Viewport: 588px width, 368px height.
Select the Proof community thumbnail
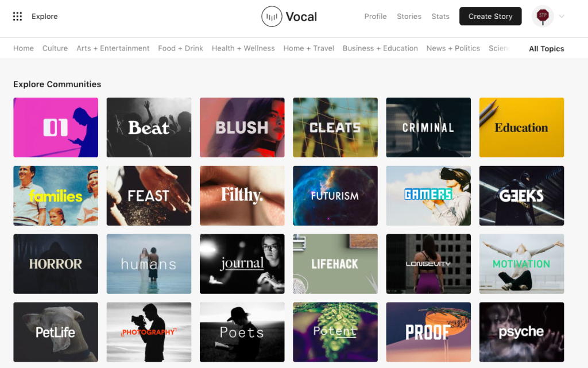coord(428,332)
